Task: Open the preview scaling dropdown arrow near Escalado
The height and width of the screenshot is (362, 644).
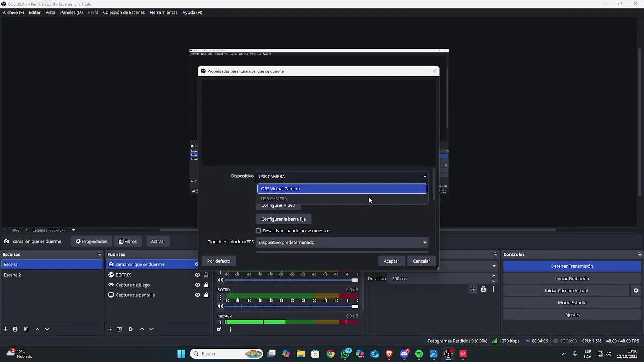Action: [x=73, y=230]
